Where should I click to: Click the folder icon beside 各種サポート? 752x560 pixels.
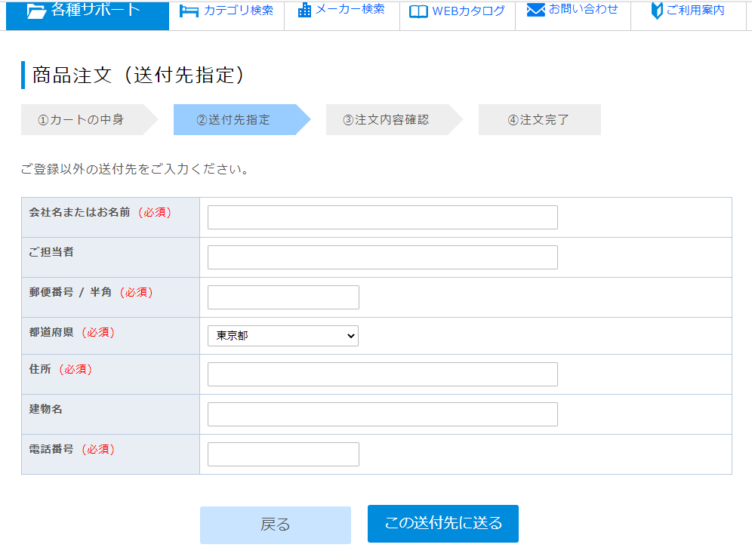(36, 11)
